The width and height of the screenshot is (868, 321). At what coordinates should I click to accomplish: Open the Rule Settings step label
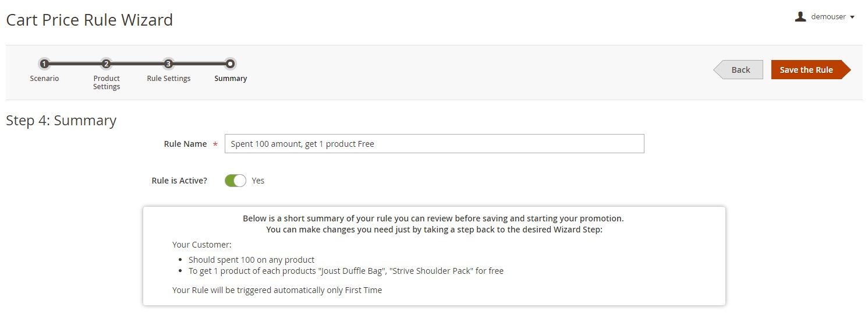coord(169,78)
